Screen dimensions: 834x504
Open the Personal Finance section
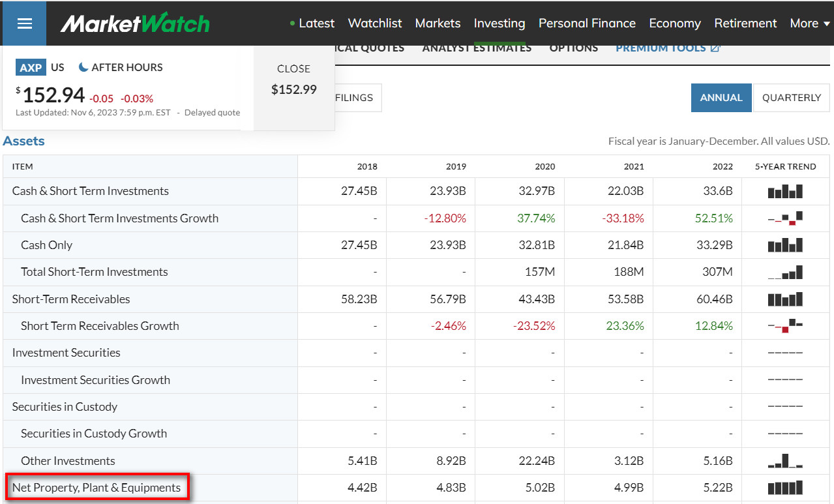tap(587, 23)
